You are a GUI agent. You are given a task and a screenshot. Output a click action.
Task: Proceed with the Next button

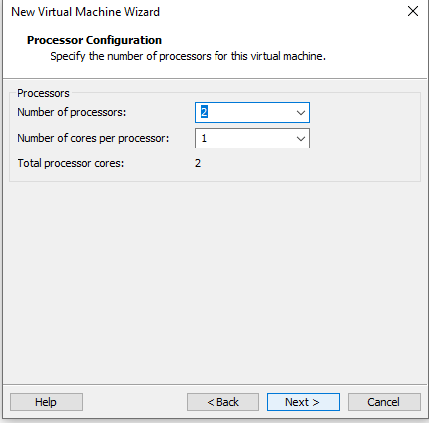coord(303,402)
